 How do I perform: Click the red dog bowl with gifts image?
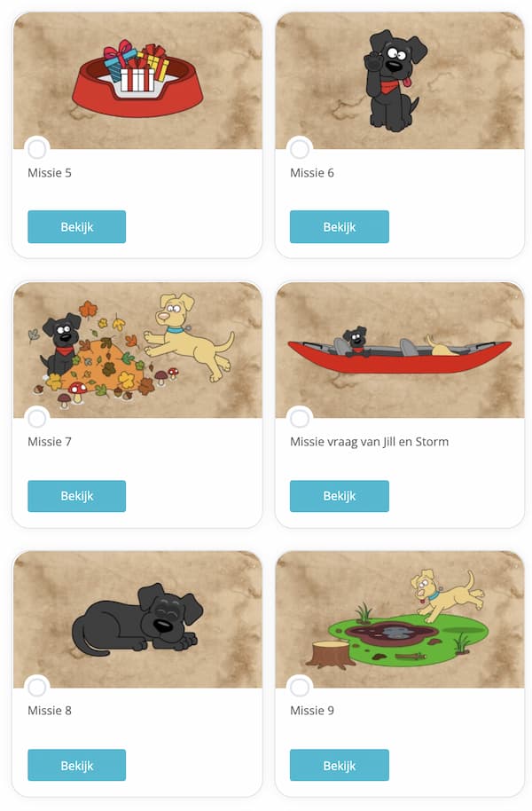(x=137, y=81)
